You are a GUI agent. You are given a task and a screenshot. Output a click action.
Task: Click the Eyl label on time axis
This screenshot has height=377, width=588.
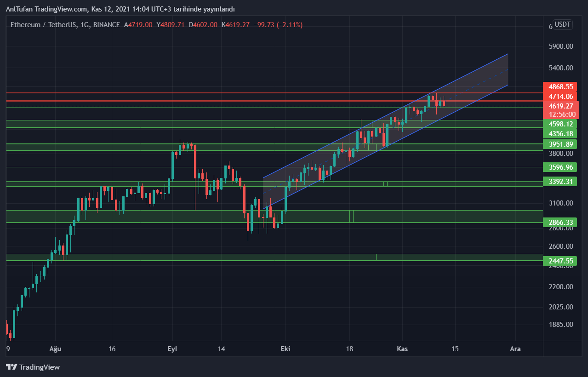click(x=172, y=349)
